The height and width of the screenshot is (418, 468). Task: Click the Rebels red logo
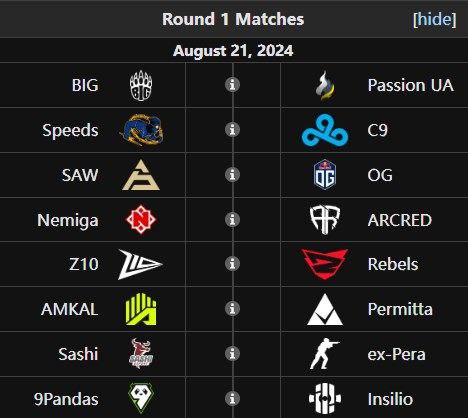(325, 264)
